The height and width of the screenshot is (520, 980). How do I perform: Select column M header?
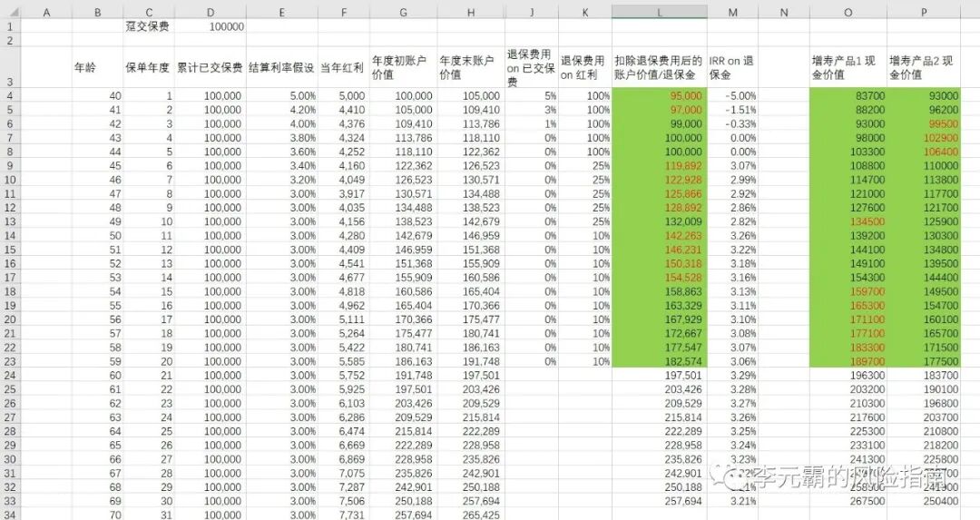(732, 12)
